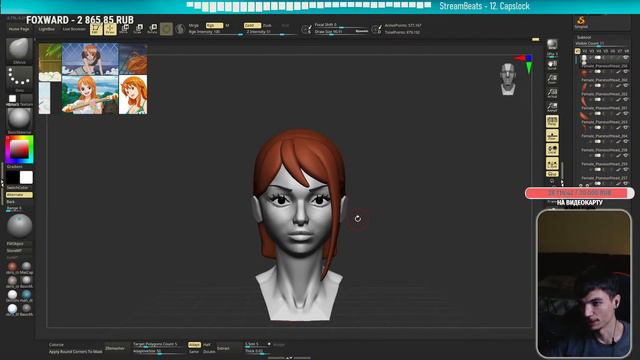Viewport: 640px width, 360px height.
Task: Open the Alpha picker thumbnail
Action: click(x=12, y=99)
